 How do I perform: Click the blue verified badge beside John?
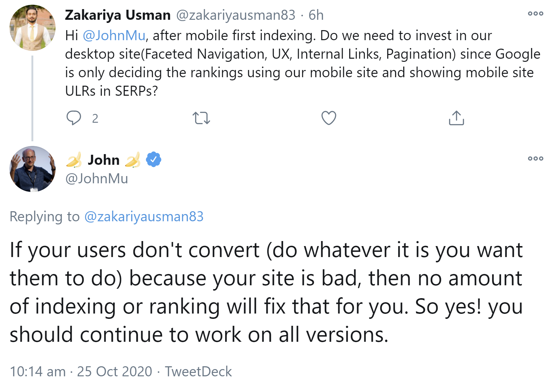[154, 159]
